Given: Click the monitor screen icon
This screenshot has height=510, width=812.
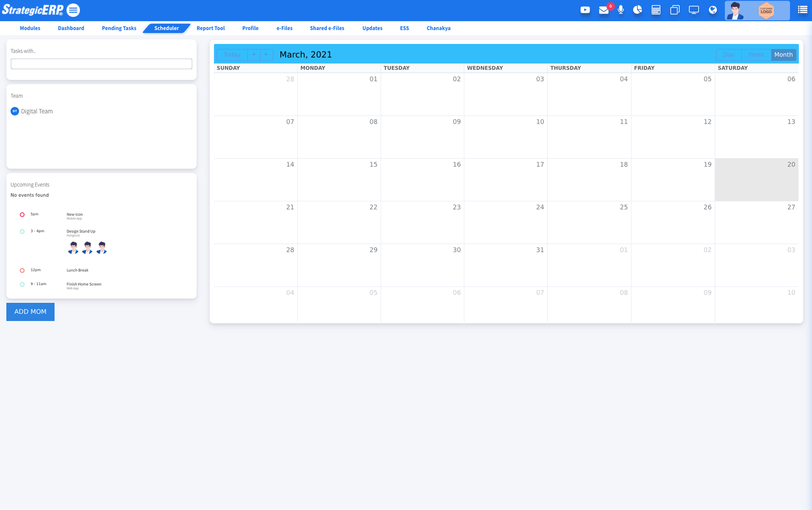Looking at the screenshot, I should [x=694, y=10].
